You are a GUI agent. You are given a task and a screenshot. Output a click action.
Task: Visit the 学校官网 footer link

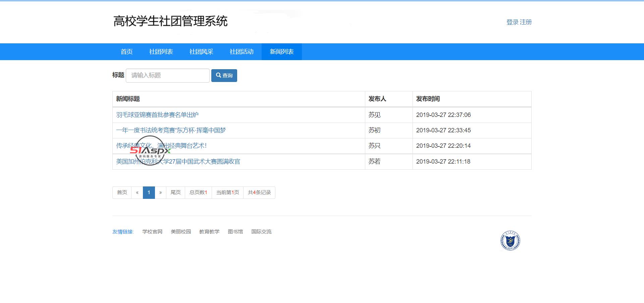[x=152, y=232]
